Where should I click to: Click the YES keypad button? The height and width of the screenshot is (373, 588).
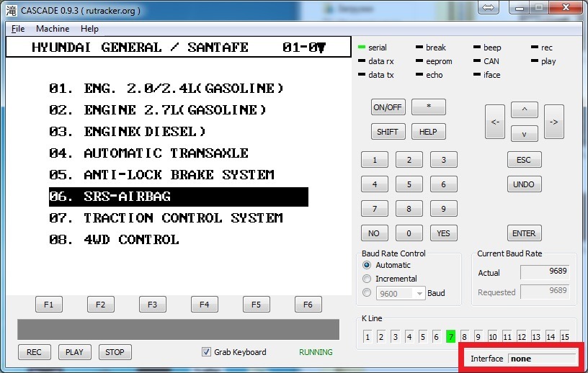443,233
